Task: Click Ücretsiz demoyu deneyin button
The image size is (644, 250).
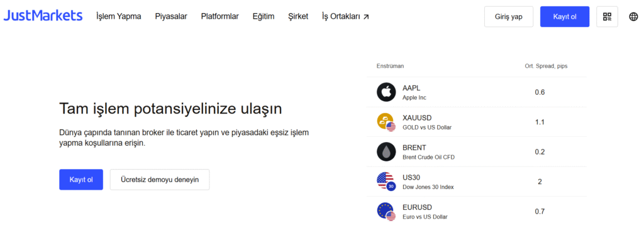Action: click(160, 180)
